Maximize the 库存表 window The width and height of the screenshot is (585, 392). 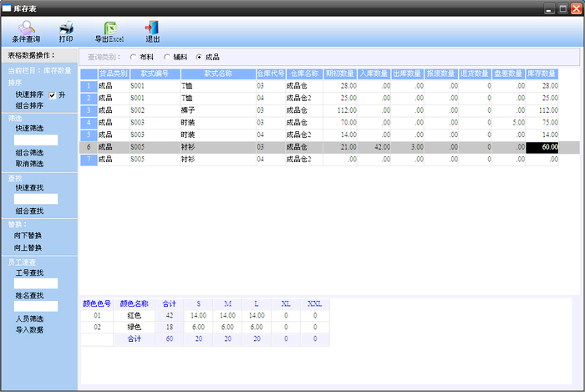(x=562, y=8)
